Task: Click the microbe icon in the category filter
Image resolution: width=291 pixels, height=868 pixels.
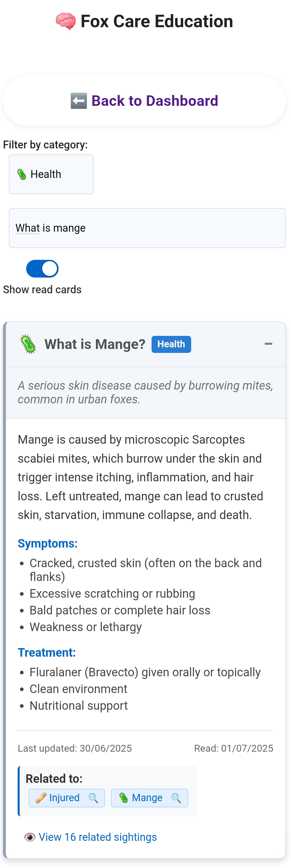Action: (x=22, y=175)
